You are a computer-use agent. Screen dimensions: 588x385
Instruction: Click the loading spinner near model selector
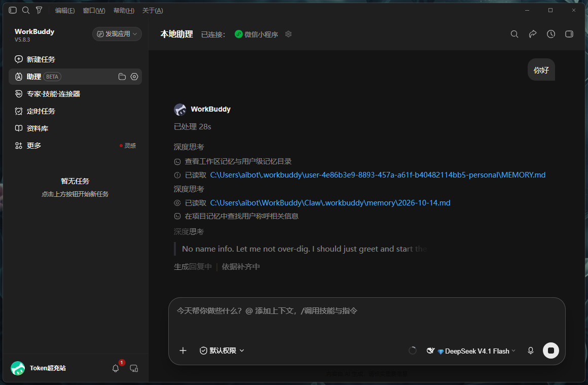pos(413,351)
